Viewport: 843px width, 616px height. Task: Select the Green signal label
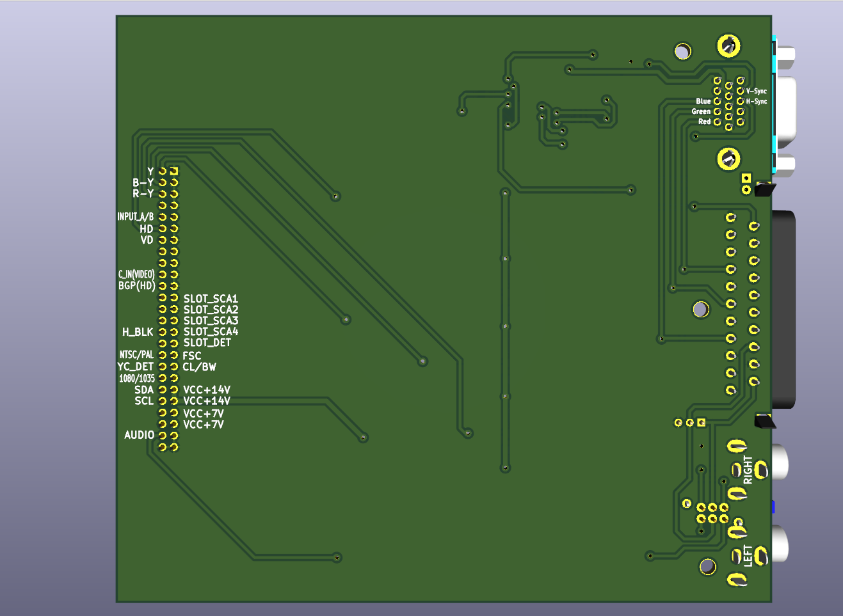701,111
